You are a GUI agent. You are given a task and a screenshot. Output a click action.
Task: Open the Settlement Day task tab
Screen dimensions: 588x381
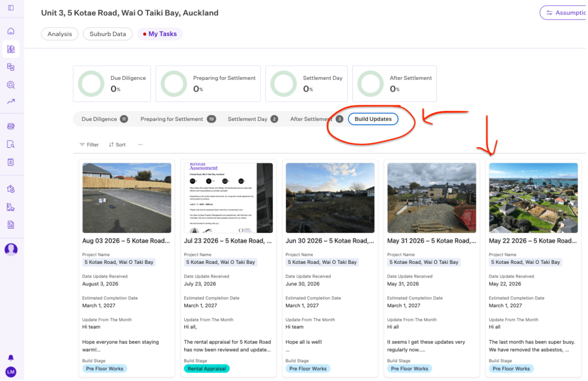(x=254, y=120)
